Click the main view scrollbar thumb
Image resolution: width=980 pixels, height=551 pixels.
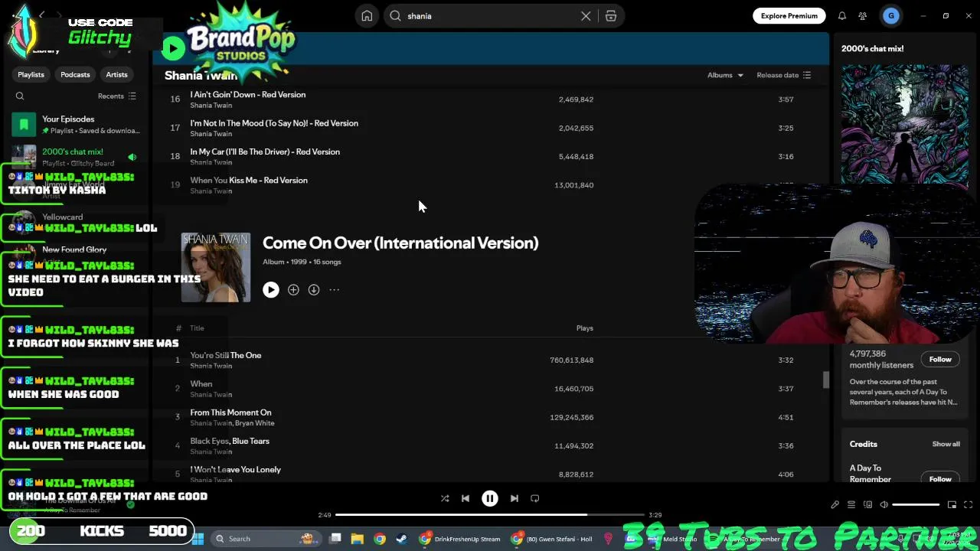click(x=826, y=380)
